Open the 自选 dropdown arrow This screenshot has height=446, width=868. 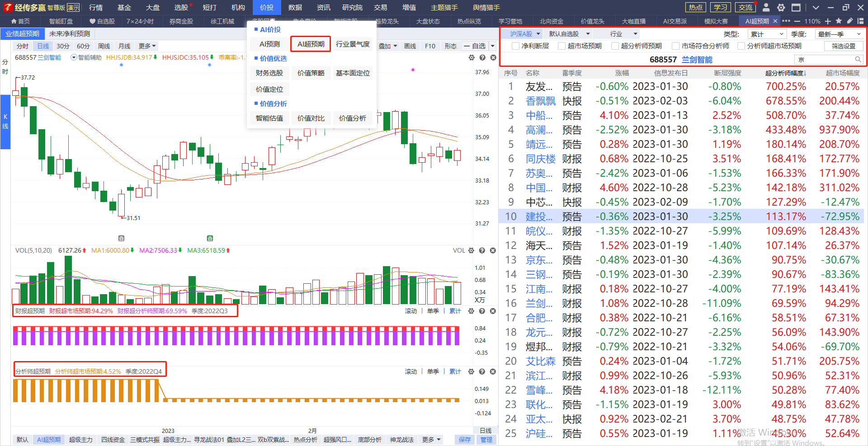(493, 46)
